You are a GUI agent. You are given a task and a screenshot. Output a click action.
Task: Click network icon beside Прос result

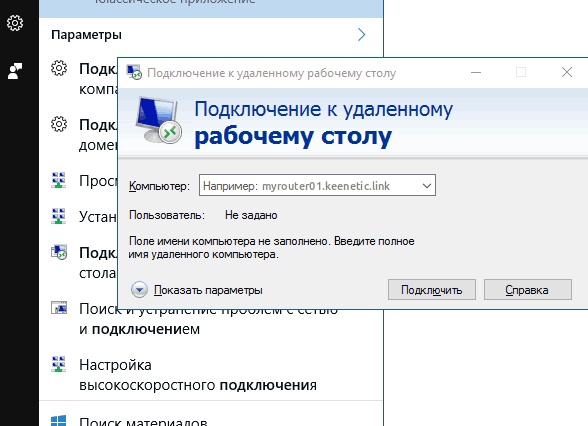click(58, 180)
